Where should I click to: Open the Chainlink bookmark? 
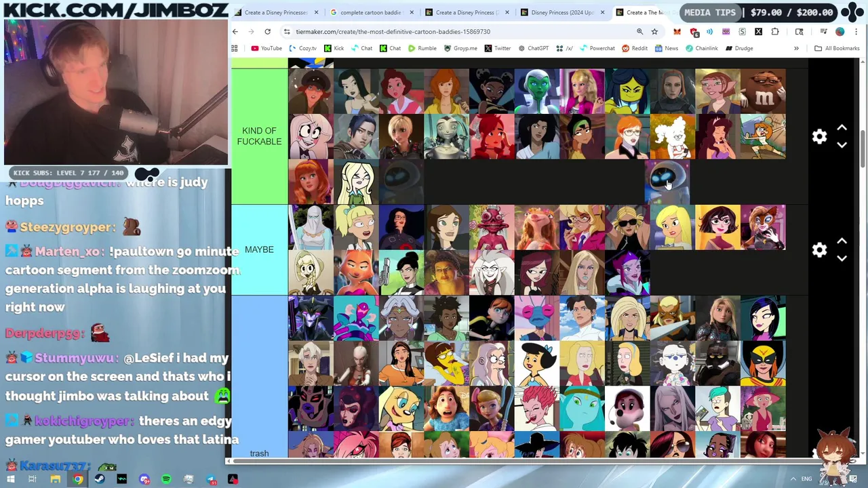[x=701, y=48]
